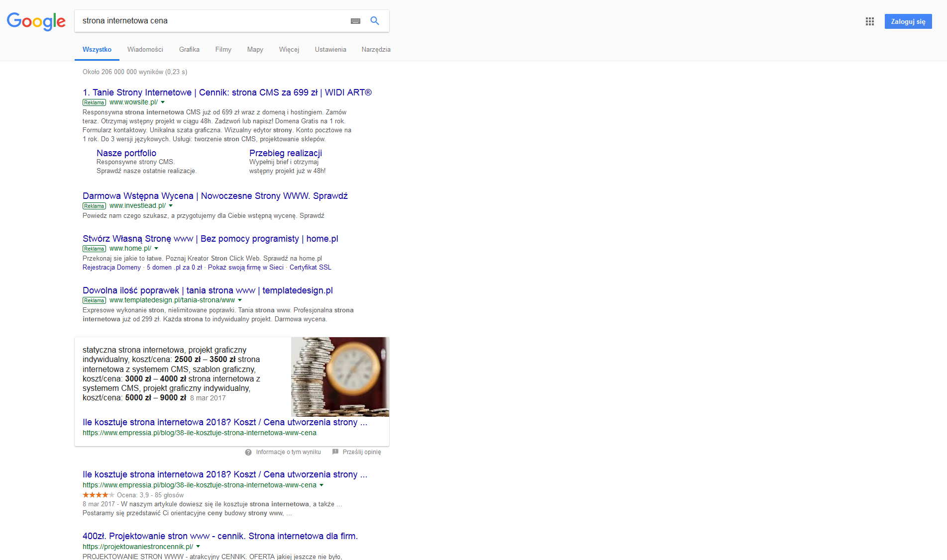Open Darmowa Wstępna Wycena ad link
Screen dimensions: 947x560
pos(215,196)
